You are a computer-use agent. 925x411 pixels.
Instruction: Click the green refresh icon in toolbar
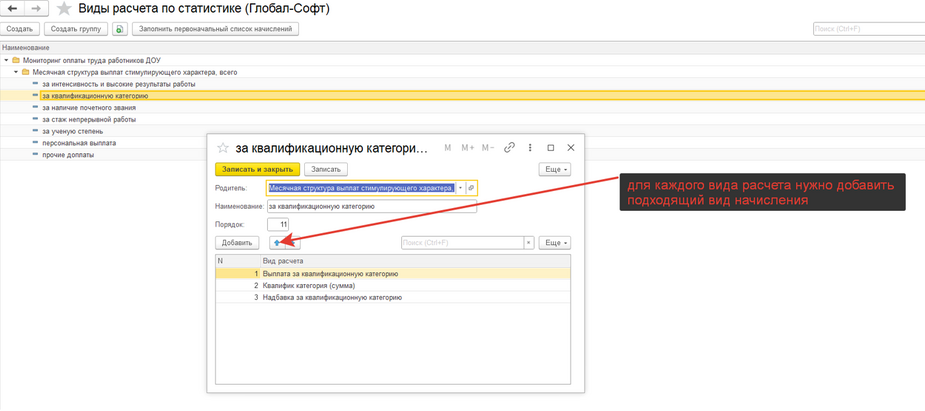[x=119, y=29]
